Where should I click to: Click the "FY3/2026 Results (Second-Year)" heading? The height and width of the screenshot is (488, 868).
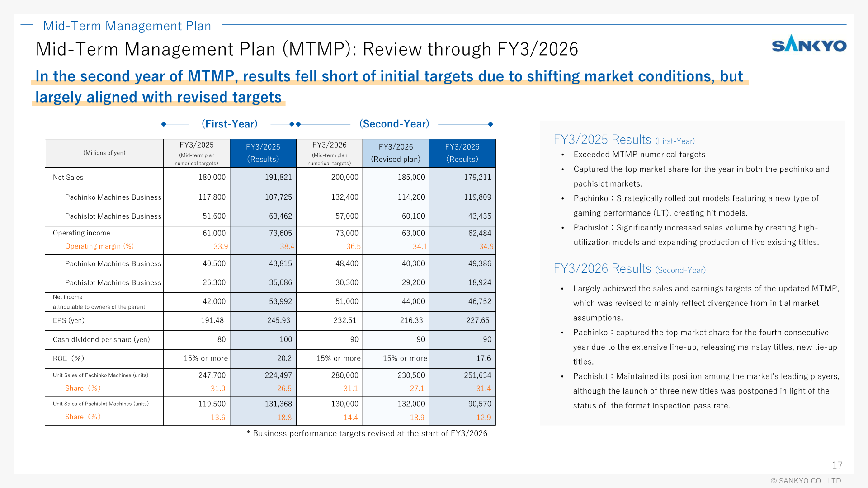tap(630, 269)
